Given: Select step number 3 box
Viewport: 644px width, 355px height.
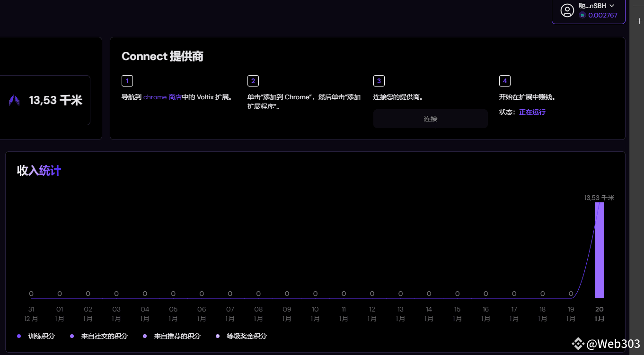Looking at the screenshot, I should (379, 81).
